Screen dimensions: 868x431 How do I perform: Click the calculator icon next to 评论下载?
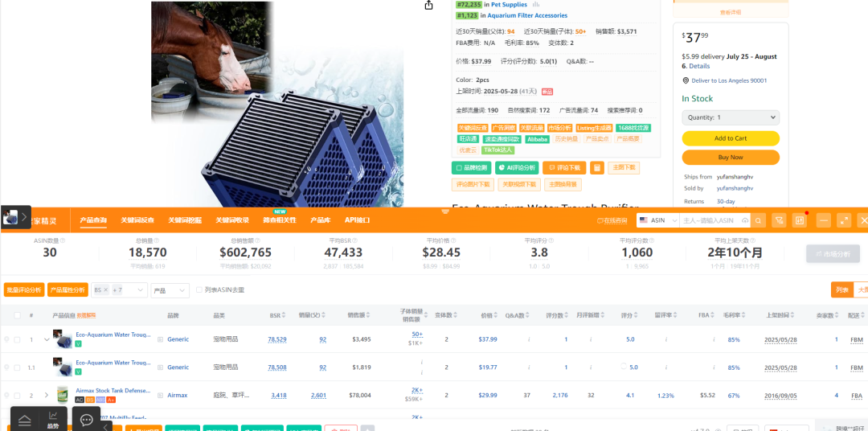[596, 167]
